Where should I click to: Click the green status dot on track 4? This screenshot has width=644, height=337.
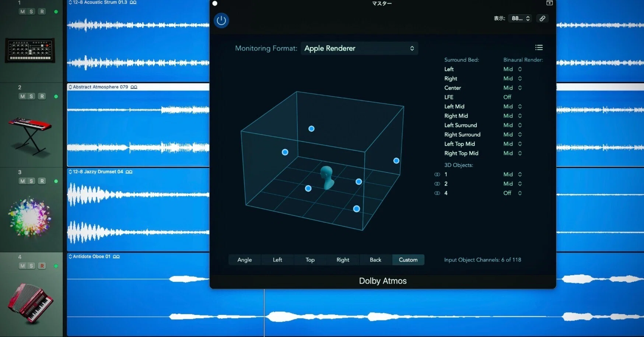coord(56,266)
